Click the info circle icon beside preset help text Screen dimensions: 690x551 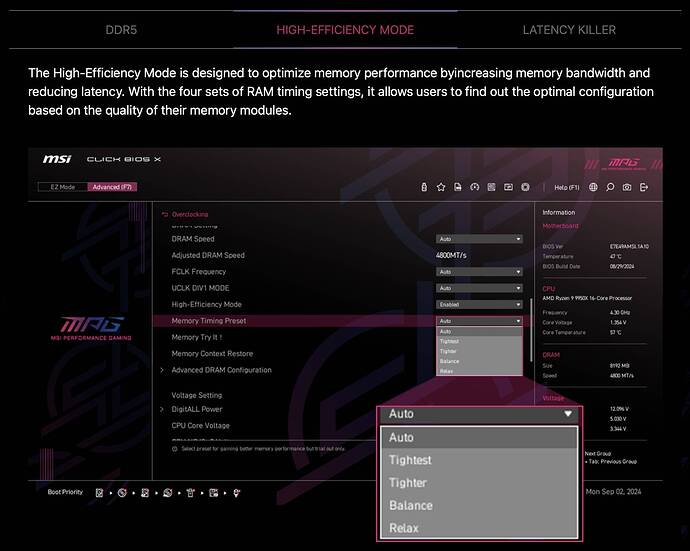[x=175, y=449]
